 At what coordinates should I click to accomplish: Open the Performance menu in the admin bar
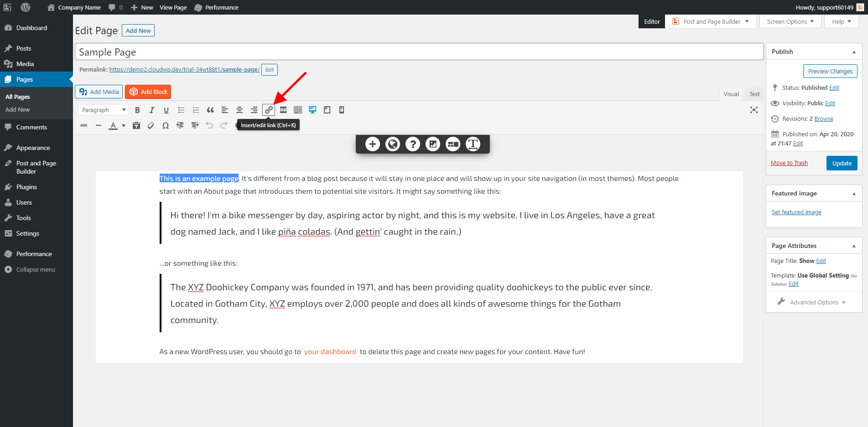click(x=216, y=7)
